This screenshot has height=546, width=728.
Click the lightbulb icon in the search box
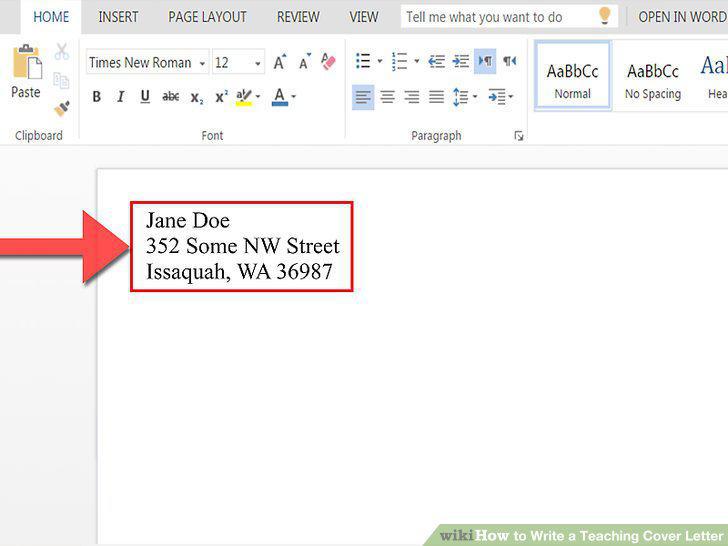point(604,16)
